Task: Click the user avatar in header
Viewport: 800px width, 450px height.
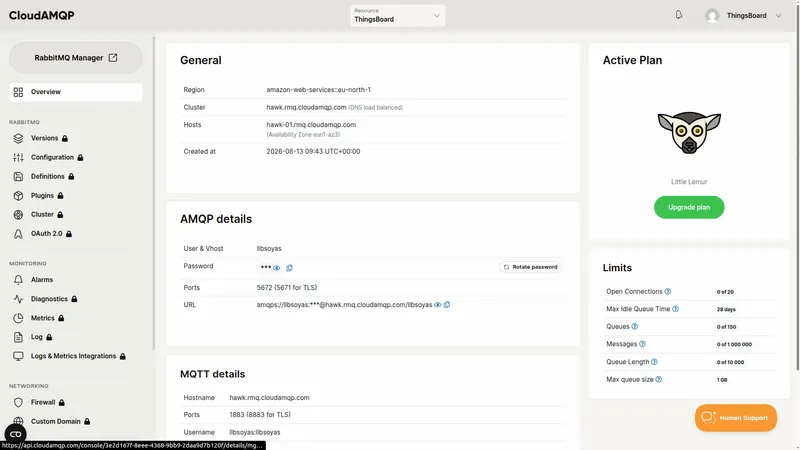Action: coord(712,16)
